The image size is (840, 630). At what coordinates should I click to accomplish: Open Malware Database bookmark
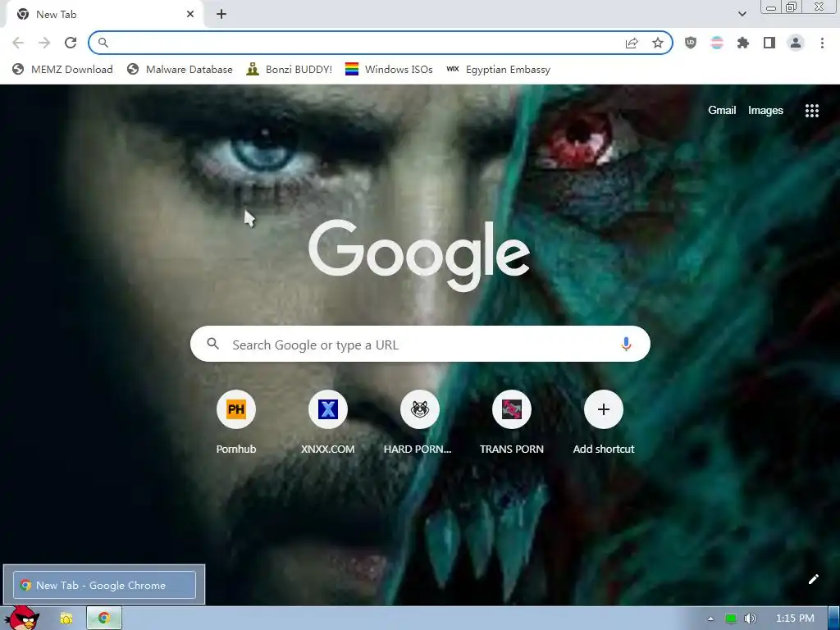coord(180,69)
